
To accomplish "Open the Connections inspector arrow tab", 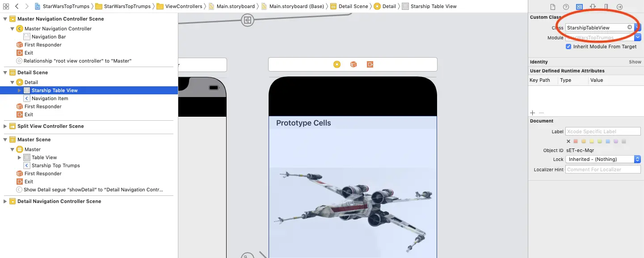I will point(619,7).
